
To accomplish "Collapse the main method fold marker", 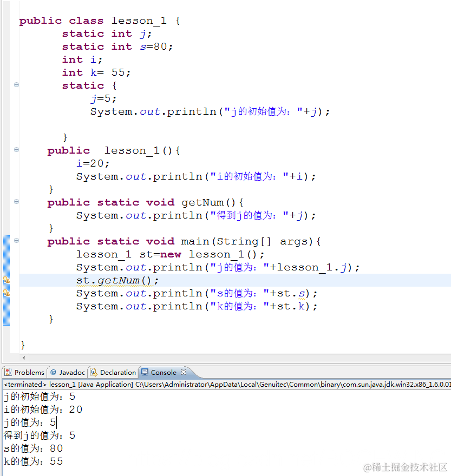I will click(x=16, y=241).
